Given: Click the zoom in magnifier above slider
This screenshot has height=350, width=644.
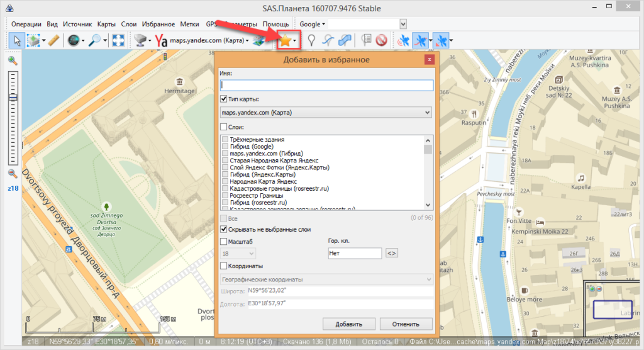Looking at the screenshot, I should 12,60.
